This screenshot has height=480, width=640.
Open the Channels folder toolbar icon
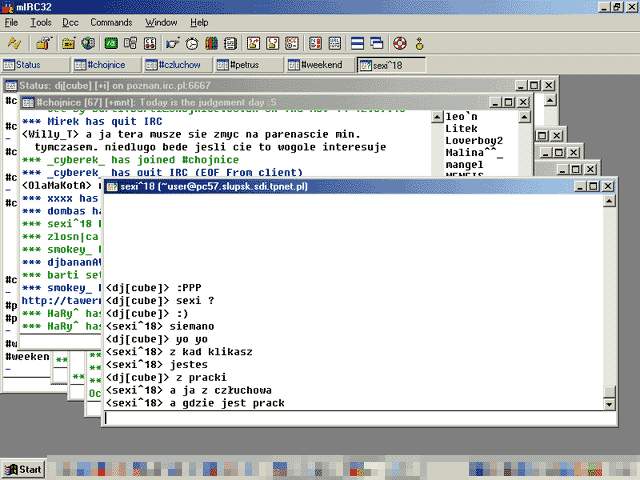69,43
